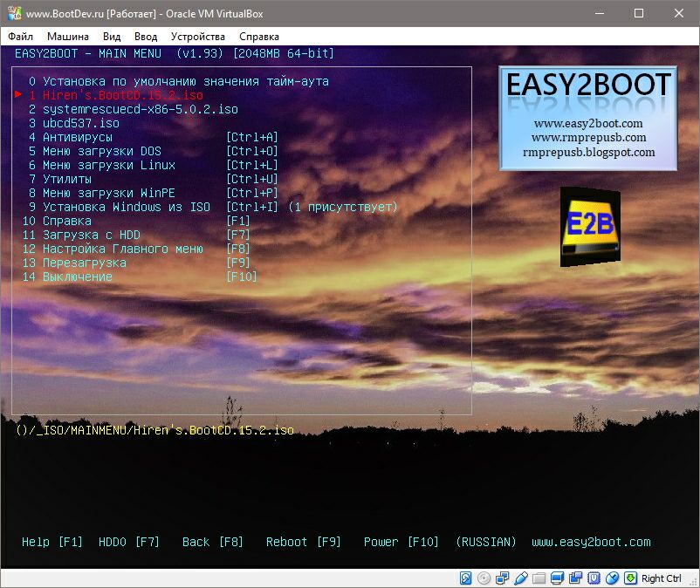Click the (1 присутствует) note
Viewport: 700px width, 588px height.
coord(343,207)
